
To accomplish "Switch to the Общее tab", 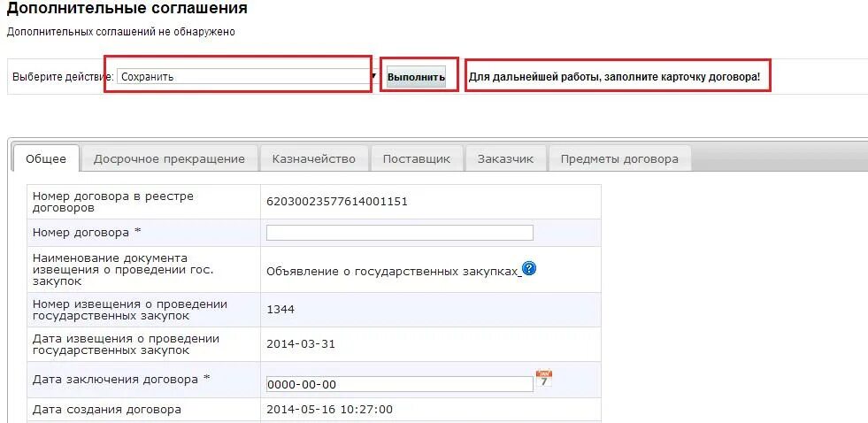I will [x=46, y=159].
